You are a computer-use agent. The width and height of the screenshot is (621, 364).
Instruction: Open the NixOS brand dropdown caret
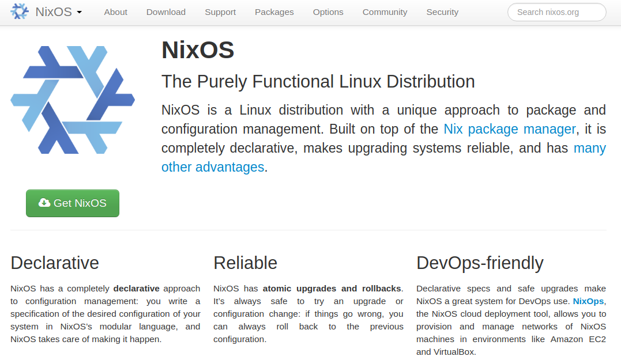[x=79, y=12]
